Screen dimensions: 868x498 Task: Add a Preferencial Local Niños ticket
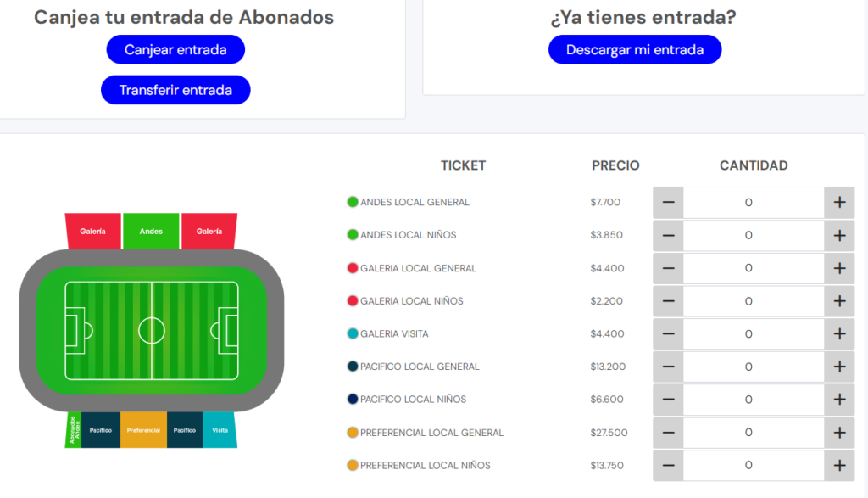tap(839, 465)
